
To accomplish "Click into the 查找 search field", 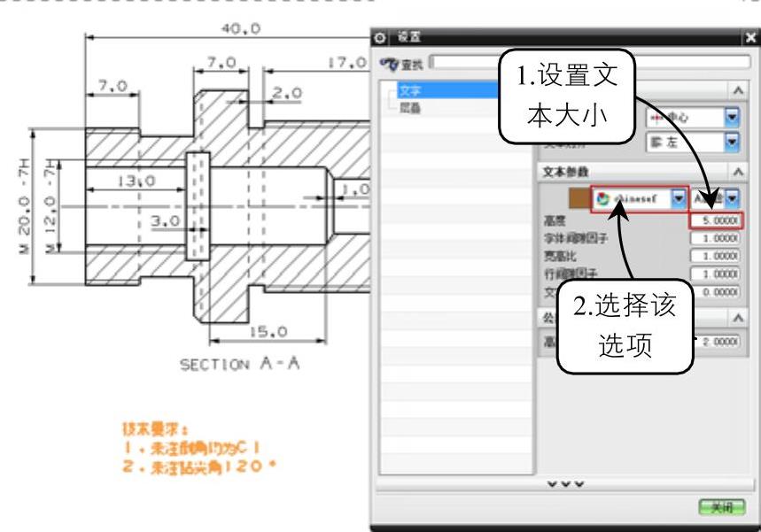I will tap(590, 62).
